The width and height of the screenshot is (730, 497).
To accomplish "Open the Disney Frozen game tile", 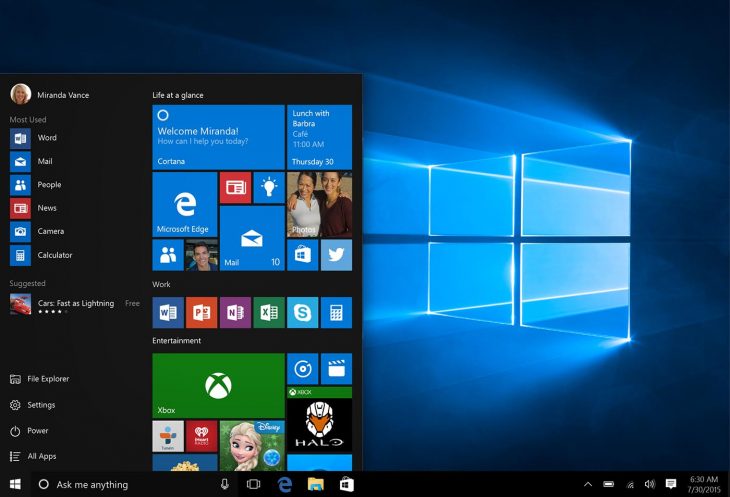I will click(252, 446).
